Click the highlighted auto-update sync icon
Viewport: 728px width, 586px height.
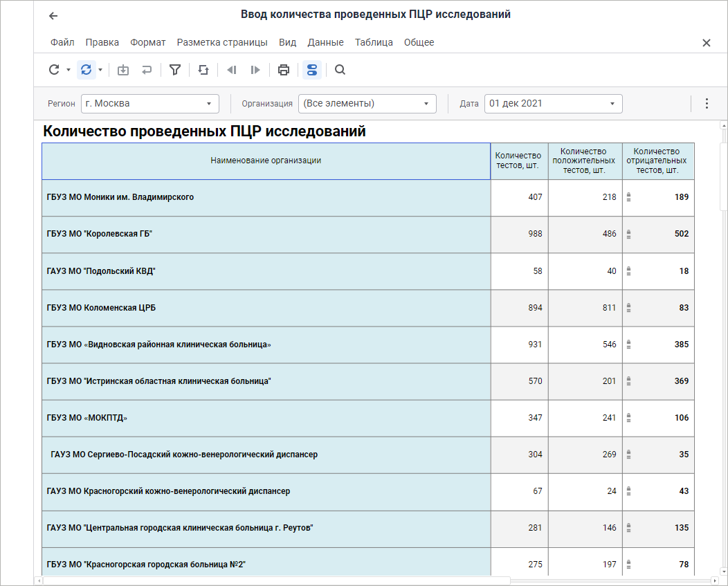point(86,69)
